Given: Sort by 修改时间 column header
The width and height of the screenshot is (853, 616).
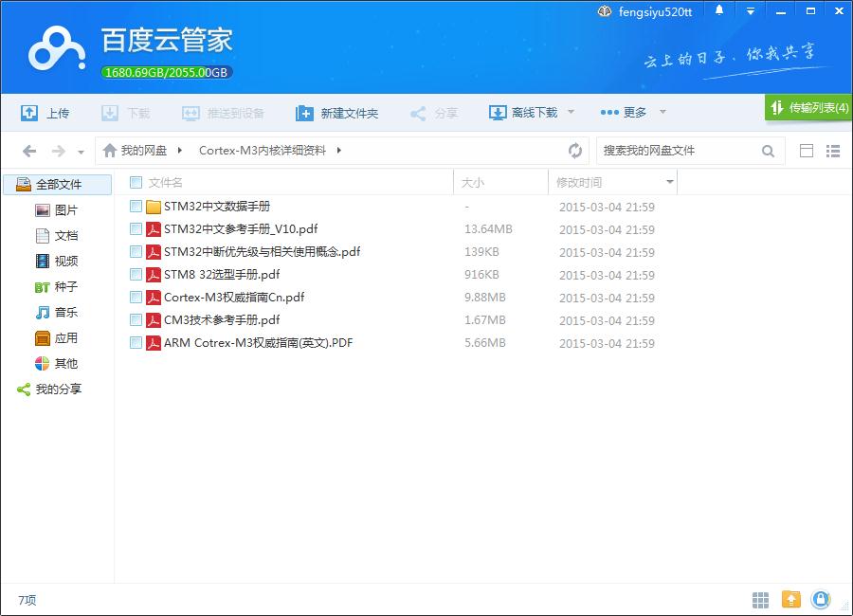Looking at the screenshot, I should 579,182.
